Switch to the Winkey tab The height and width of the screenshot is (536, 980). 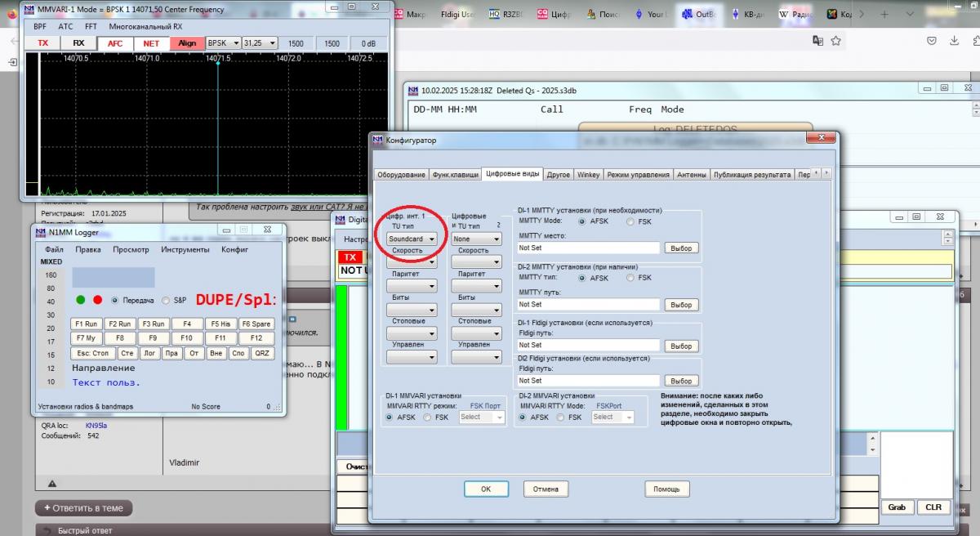click(x=588, y=175)
